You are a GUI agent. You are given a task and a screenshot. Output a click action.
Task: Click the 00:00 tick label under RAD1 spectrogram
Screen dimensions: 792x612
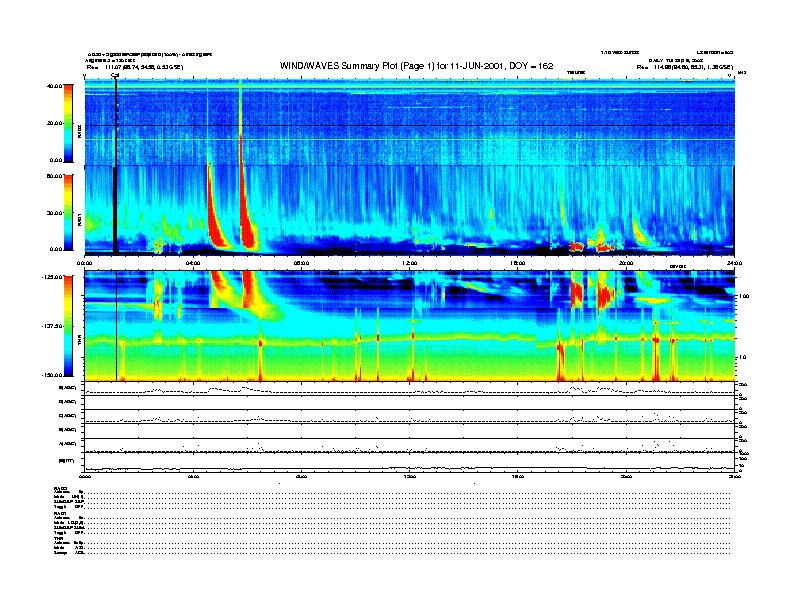(x=84, y=263)
